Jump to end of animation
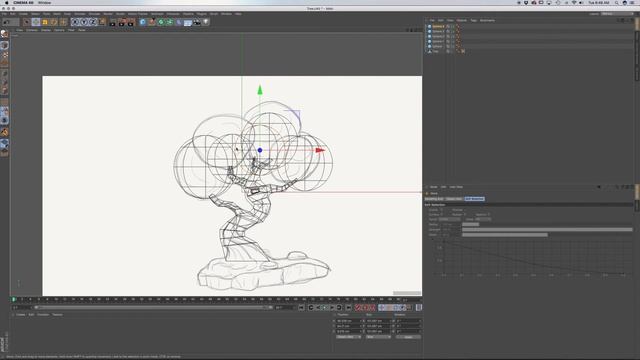Screen dimensions: 640x360 pos(348,307)
